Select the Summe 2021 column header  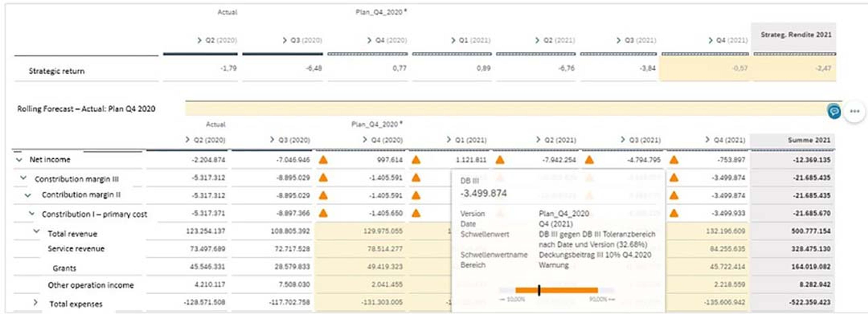click(x=809, y=140)
